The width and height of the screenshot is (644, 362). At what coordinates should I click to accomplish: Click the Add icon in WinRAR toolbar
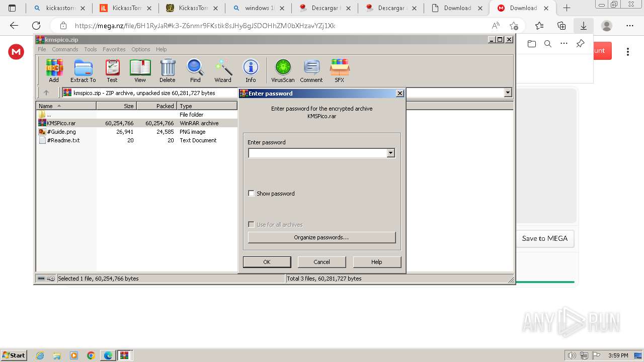(x=54, y=71)
